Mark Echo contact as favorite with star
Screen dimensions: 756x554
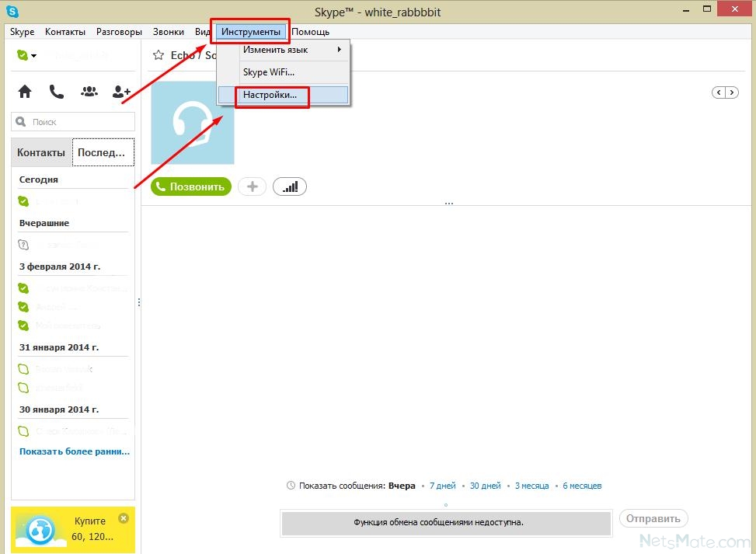[159, 55]
